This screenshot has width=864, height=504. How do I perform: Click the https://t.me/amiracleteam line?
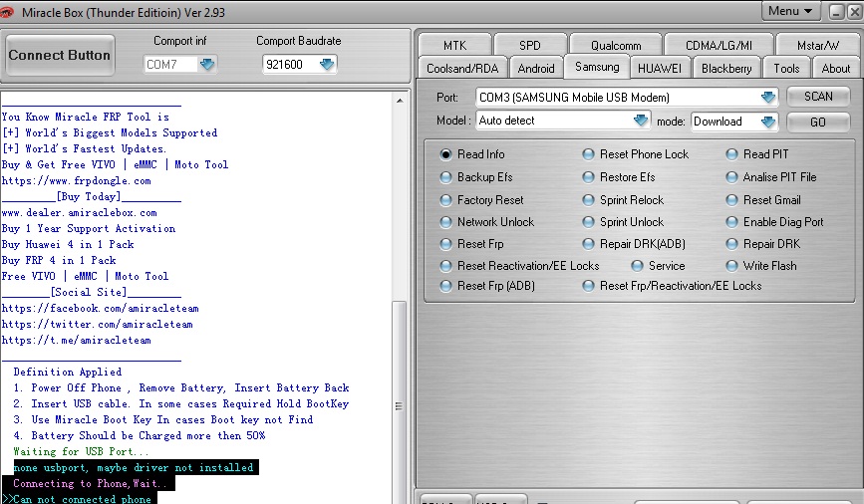click(x=76, y=341)
